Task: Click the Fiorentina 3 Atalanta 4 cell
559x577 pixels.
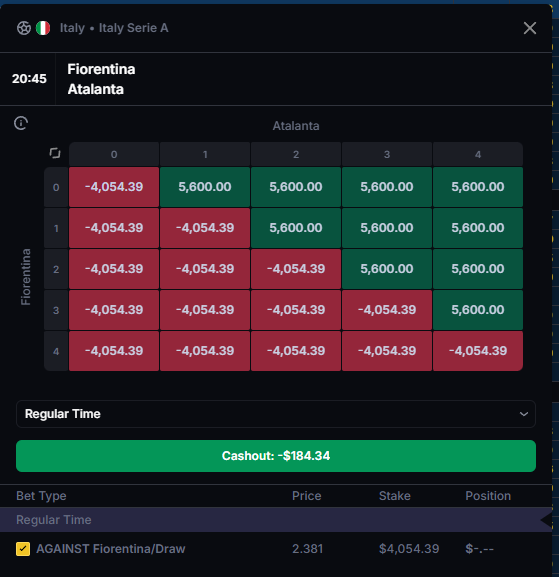Action: pyautogui.click(x=478, y=310)
